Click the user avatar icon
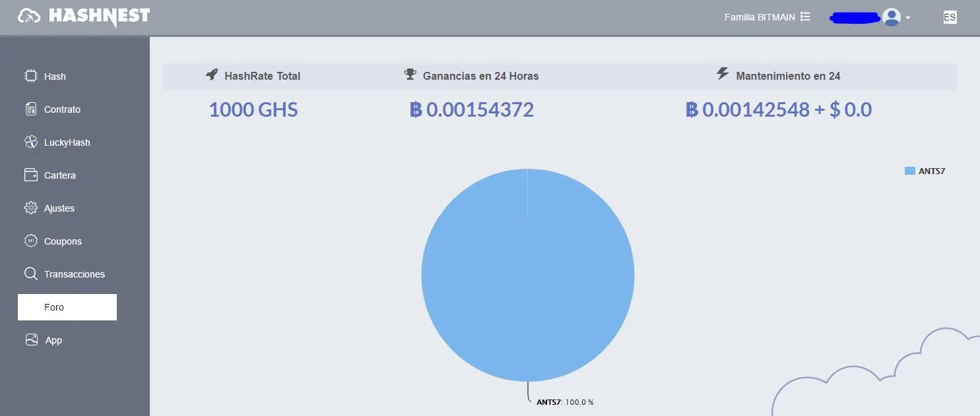 [x=892, y=17]
